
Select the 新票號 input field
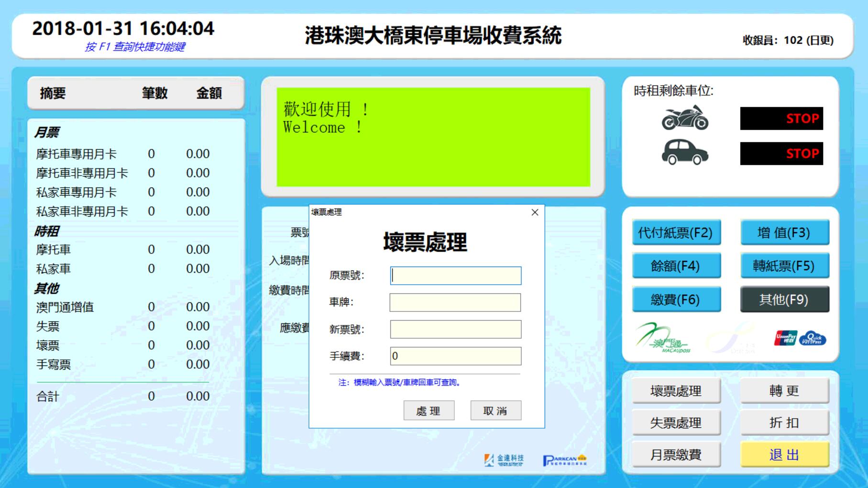tap(455, 329)
